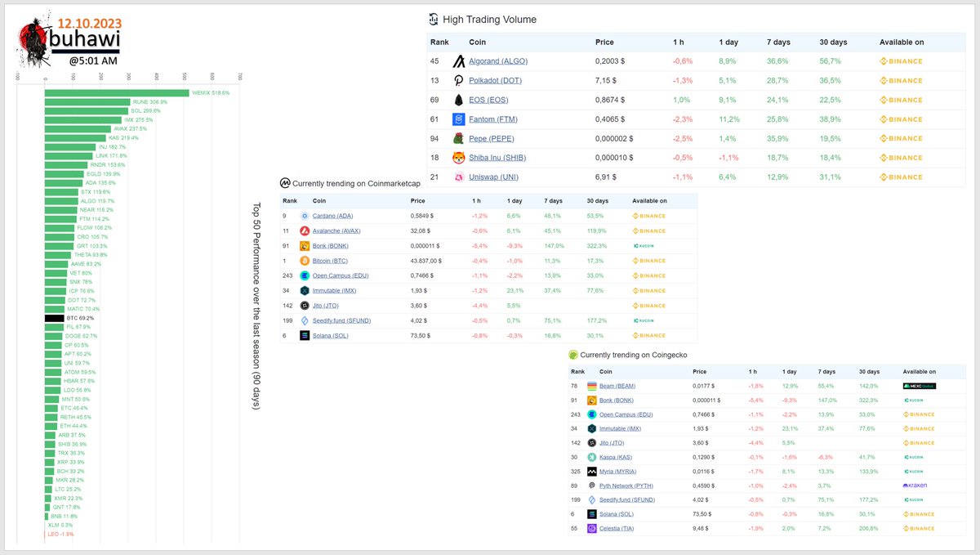Viewport: 980px width, 555px height.
Task: Click the High Trading Volume chart icon
Action: click(434, 19)
